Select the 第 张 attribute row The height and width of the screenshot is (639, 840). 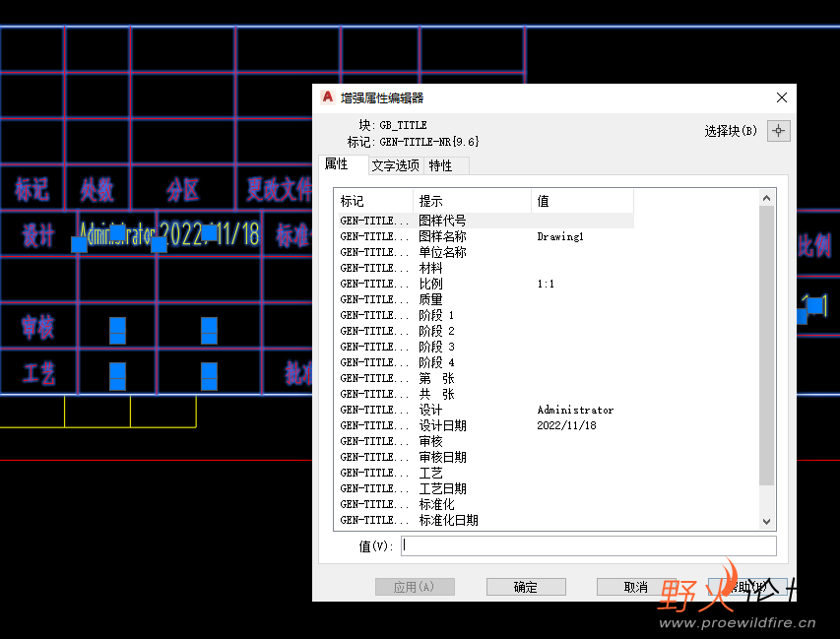click(x=485, y=378)
